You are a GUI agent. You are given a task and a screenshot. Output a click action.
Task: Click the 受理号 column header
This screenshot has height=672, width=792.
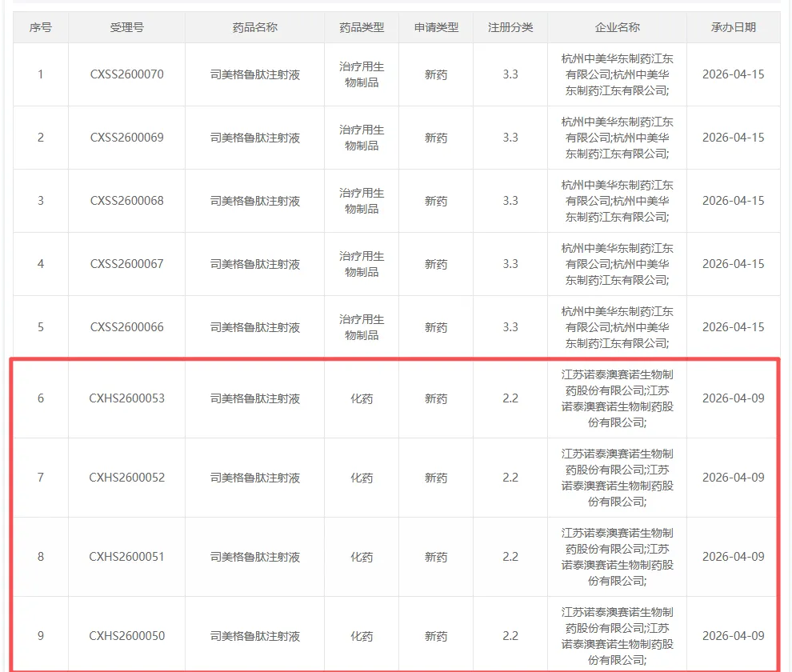tap(126, 26)
